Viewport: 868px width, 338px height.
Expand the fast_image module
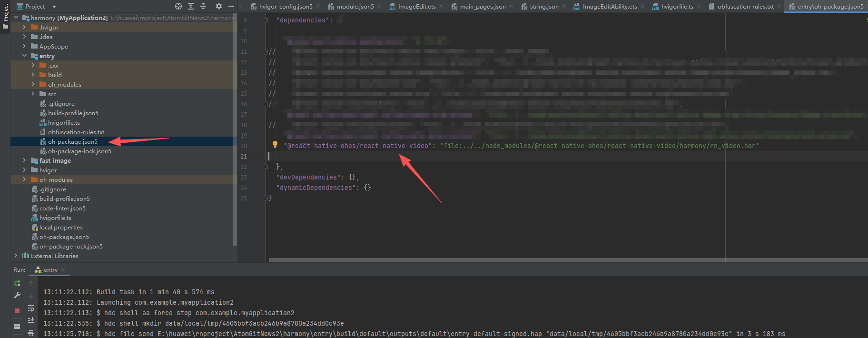pos(25,160)
